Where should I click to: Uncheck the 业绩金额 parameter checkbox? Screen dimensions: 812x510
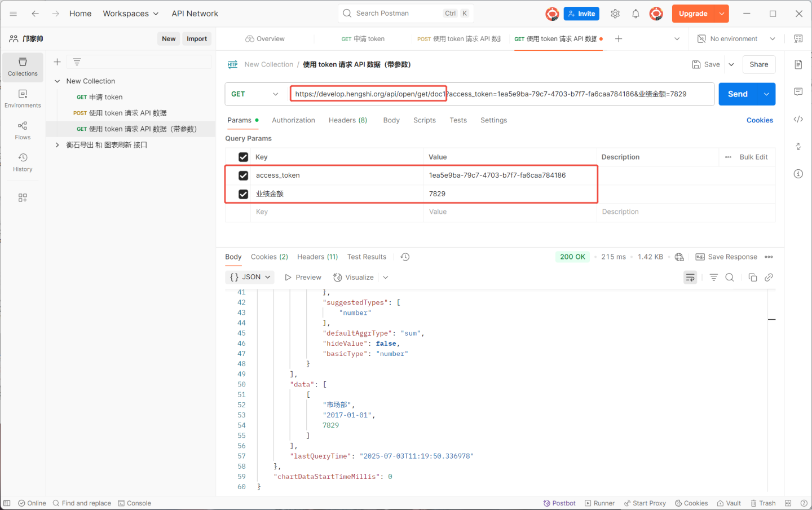click(x=243, y=194)
